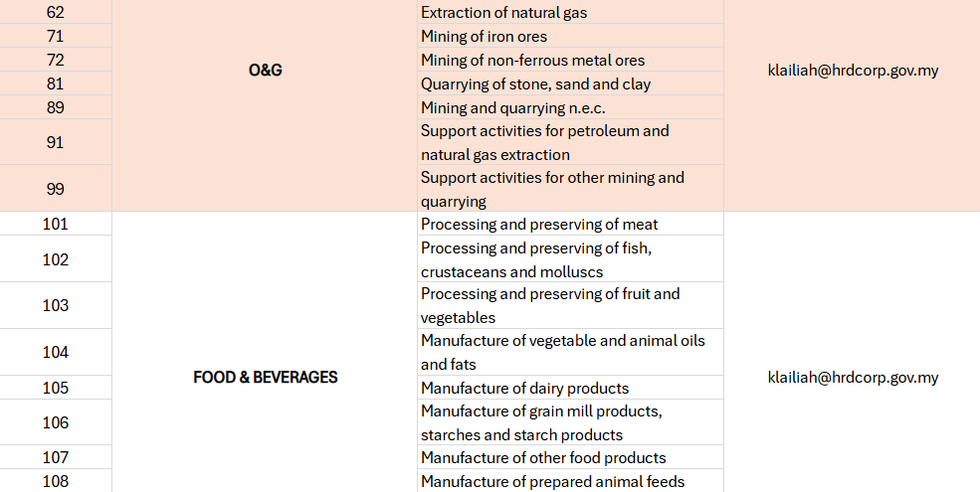Click the 'Mining and quarrying n.e.c.' cell

point(512,108)
